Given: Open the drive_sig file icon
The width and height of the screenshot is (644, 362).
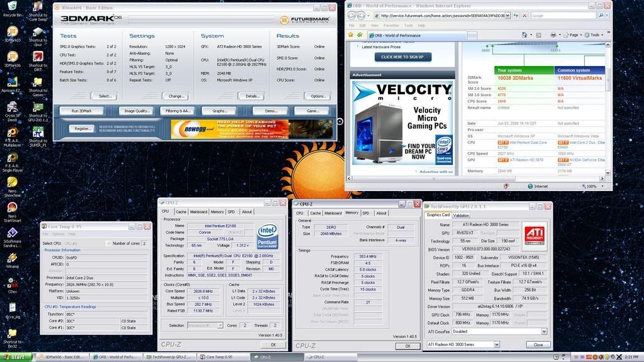Looking at the screenshot, I should (13, 310).
